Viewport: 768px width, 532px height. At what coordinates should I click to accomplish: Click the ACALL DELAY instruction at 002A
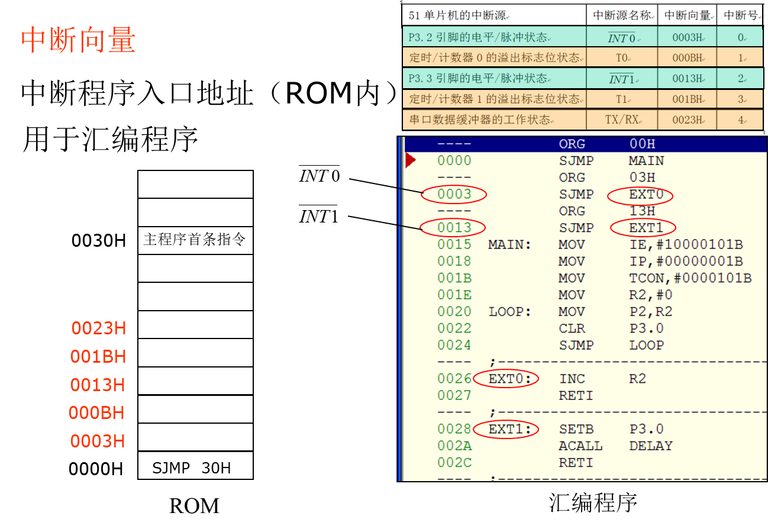coord(615,446)
